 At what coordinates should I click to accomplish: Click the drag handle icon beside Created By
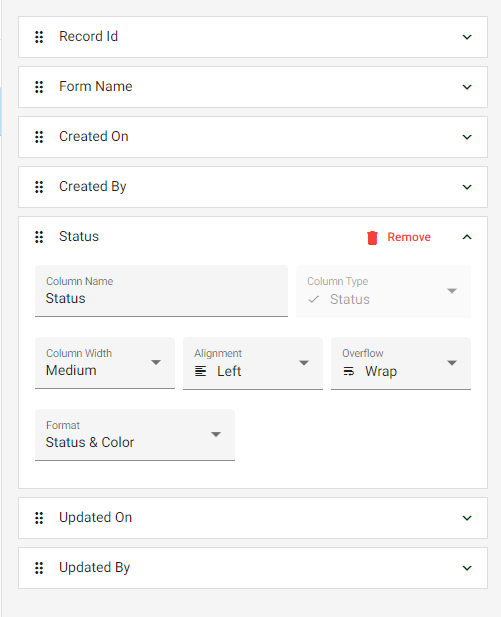[x=39, y=187]
